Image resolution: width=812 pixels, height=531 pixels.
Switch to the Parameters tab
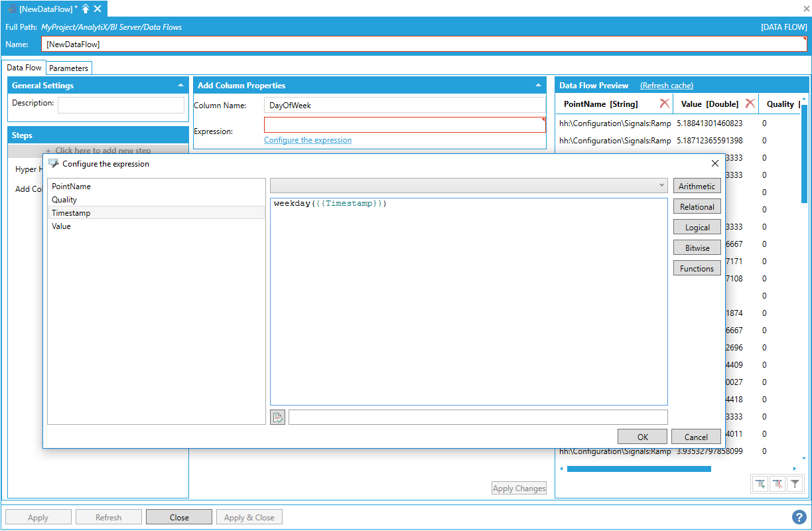tap(68, 68)
